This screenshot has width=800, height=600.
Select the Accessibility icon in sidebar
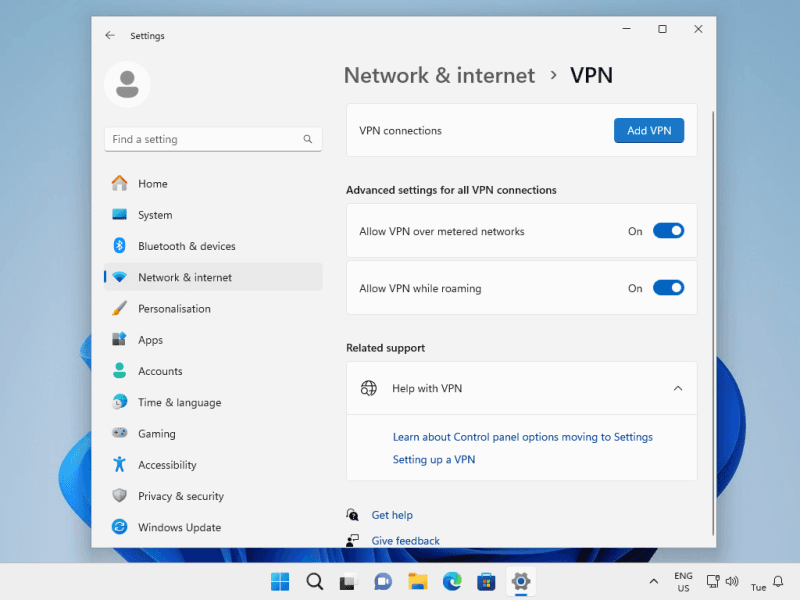pyautogui.click(x=119, y=464)
